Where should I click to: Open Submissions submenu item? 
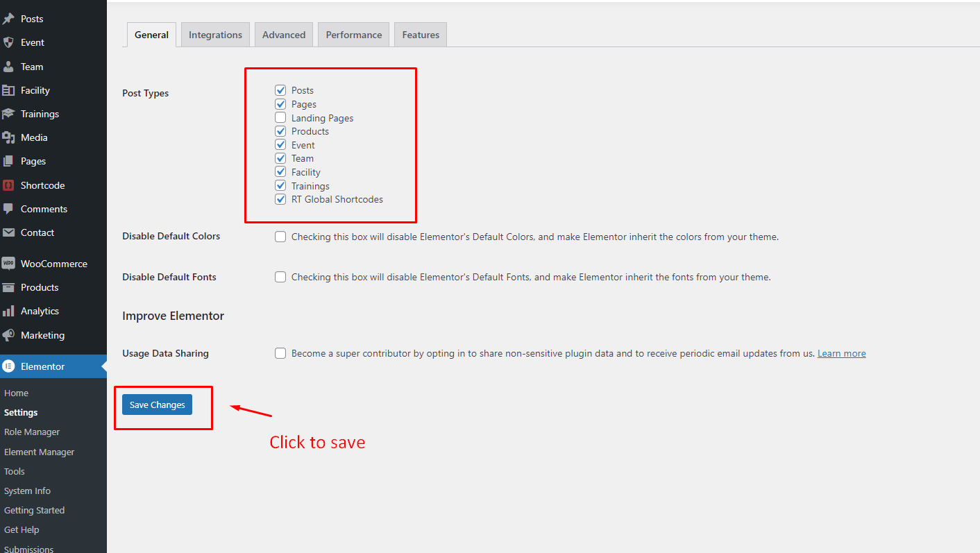28,549
